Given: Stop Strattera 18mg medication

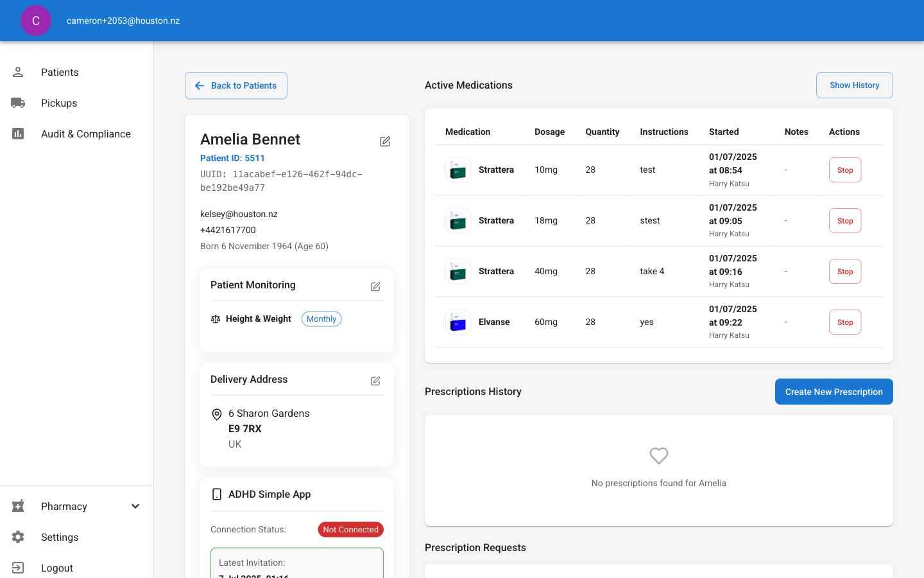Looking at the screenshot, I should [845, 221].
